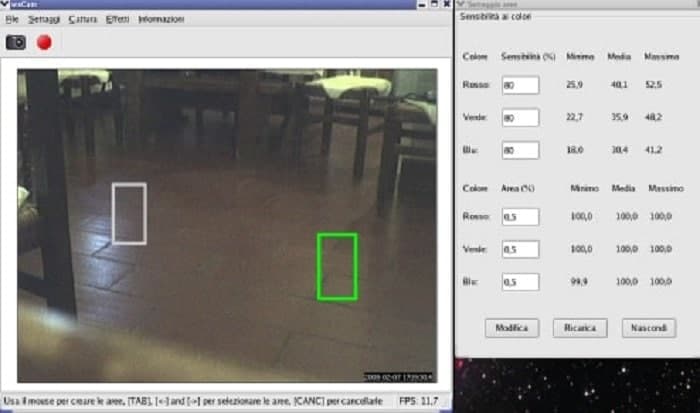700x413 pixels.
Task: Select the white rectangle area in video
Action: click(129, 213)
